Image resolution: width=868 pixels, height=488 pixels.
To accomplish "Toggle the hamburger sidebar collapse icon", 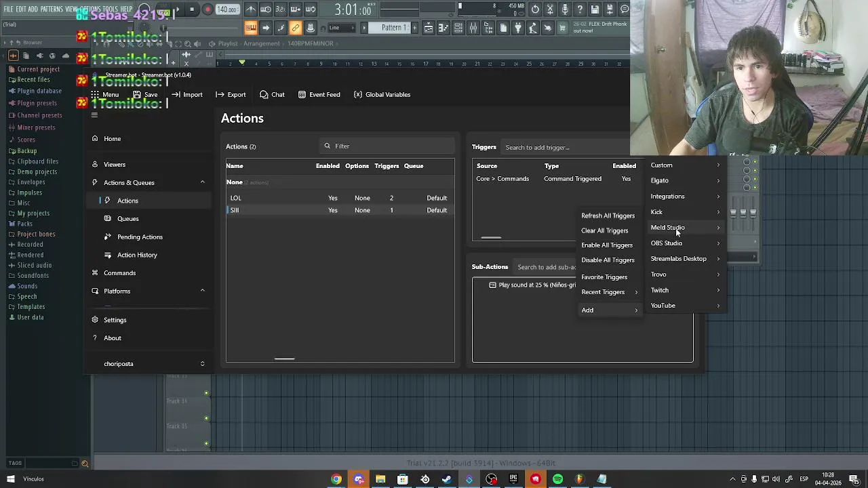I will click(95, 115).
